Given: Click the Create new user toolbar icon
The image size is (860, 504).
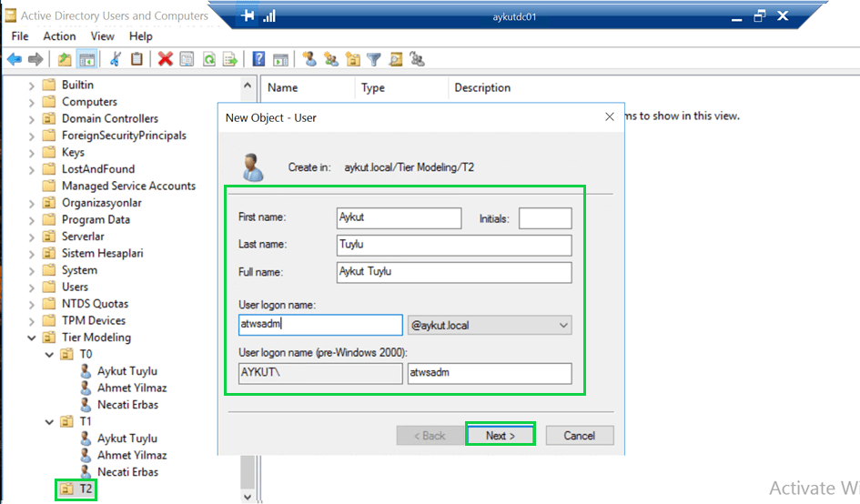Looking at the screenshot, I should pos(309,59).
